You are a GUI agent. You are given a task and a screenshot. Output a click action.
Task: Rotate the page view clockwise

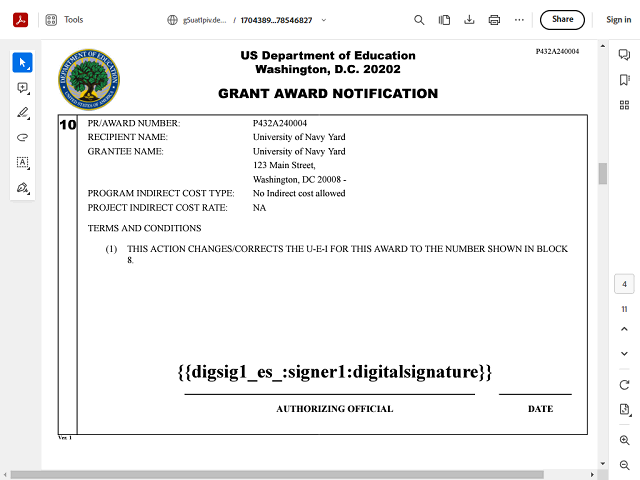point(624,385)
